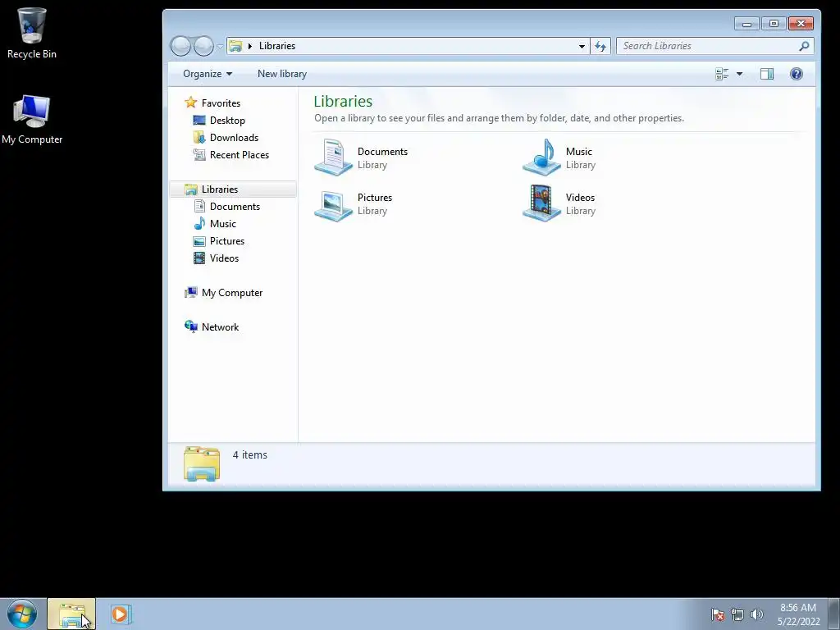Click the volume speaker icon in tray

(x=756, y=614)
